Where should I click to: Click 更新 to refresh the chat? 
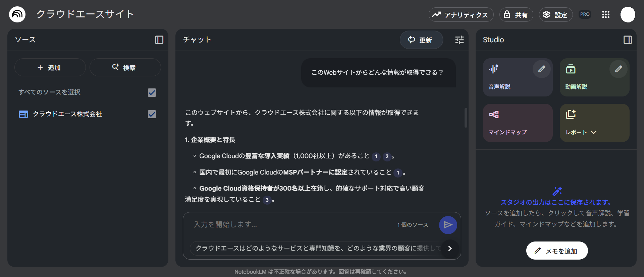point(421,40)
